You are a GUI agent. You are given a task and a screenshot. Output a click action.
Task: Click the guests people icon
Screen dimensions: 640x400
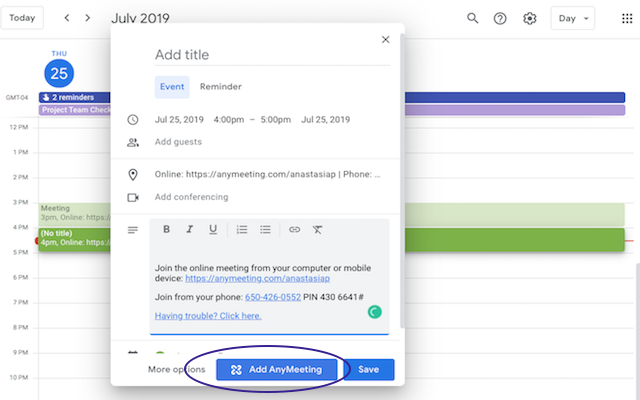point(133,142)
